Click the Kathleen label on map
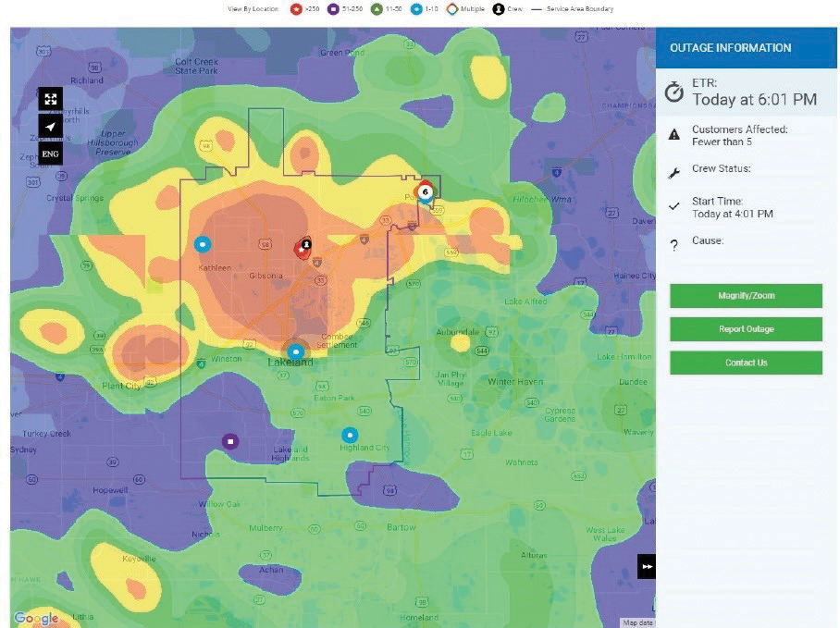This screenshot has height=628, width=840. click(x=215, y=267)
